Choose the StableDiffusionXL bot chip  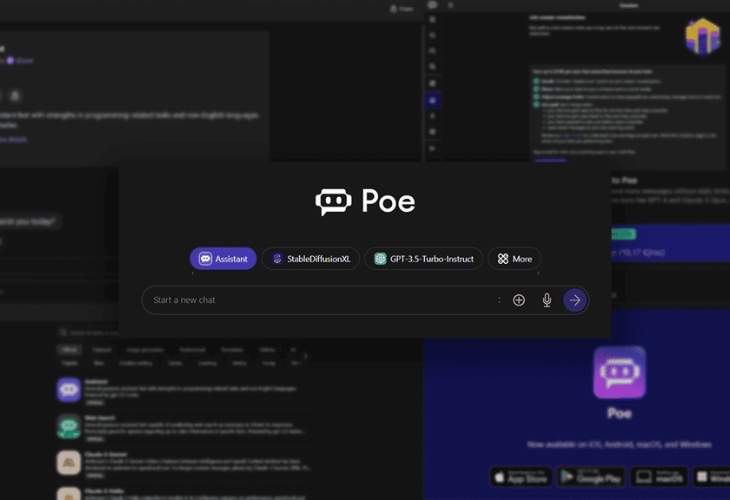pos(311,259)
